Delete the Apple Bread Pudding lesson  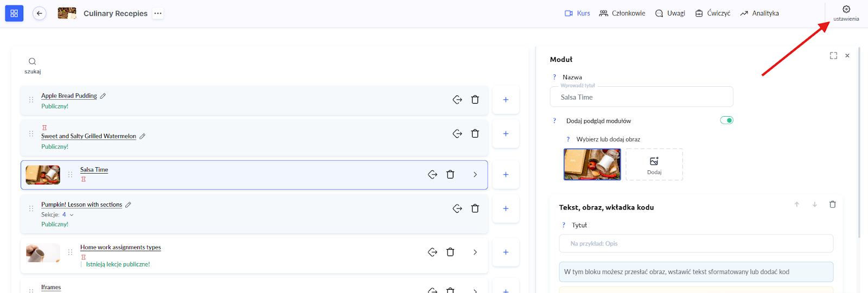pyautogui.click(x=475, y=100)
